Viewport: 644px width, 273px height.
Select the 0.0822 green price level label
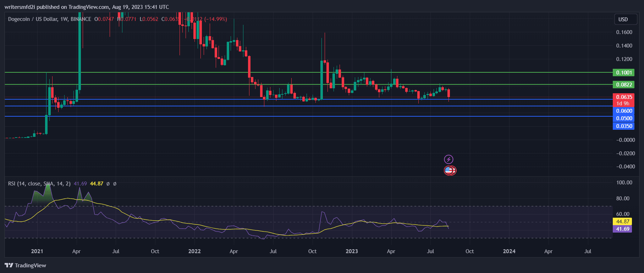(623, 85)
